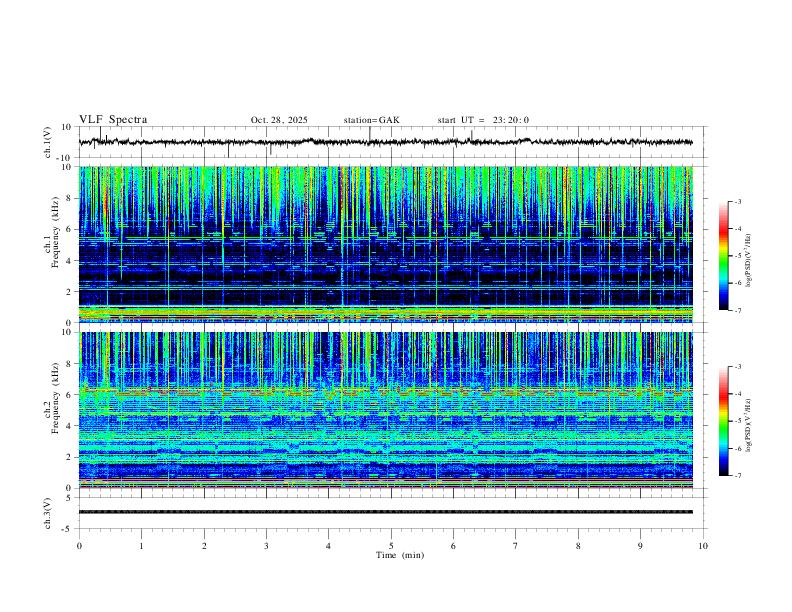Click time axis tick label "3"

pos(266,546)
